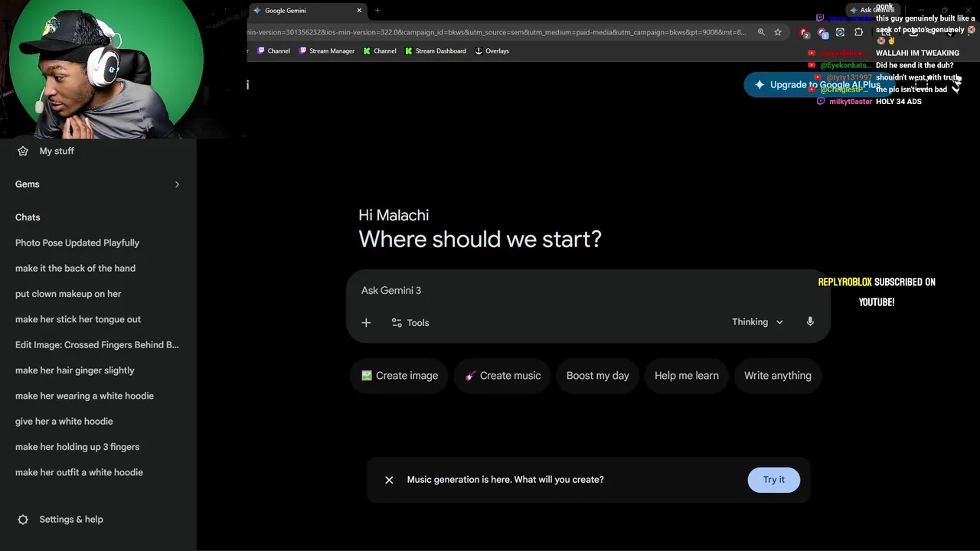Screen dimensions: 980x551
Task: Open Settings & help gear
Action: [x=23, y=520]
